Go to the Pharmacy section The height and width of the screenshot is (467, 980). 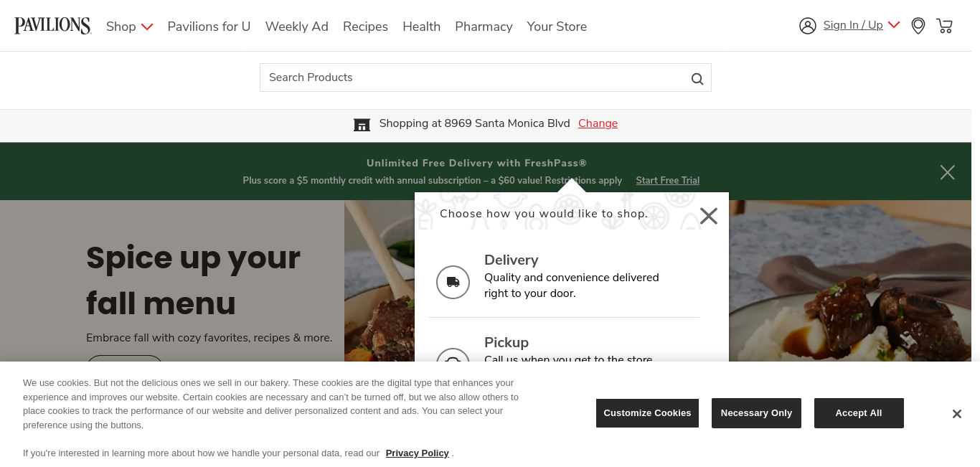(x=484, y=27)
